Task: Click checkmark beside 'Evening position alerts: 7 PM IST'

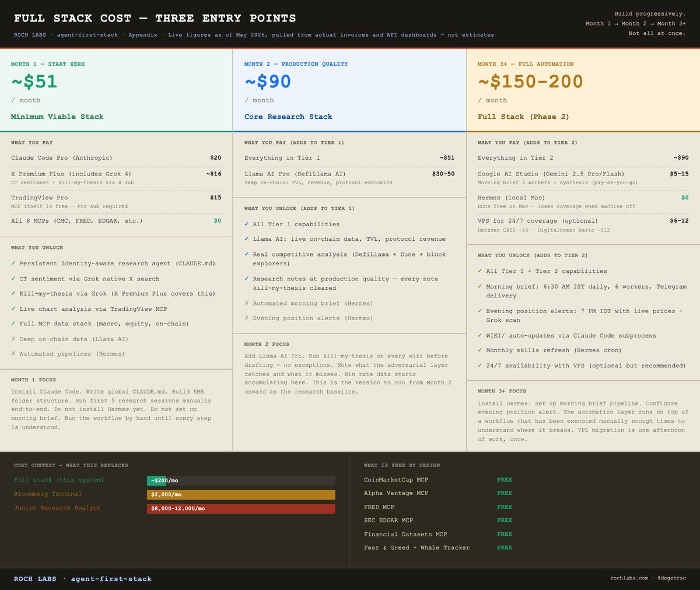Action: pyautogui.click(x=480, y=311)
